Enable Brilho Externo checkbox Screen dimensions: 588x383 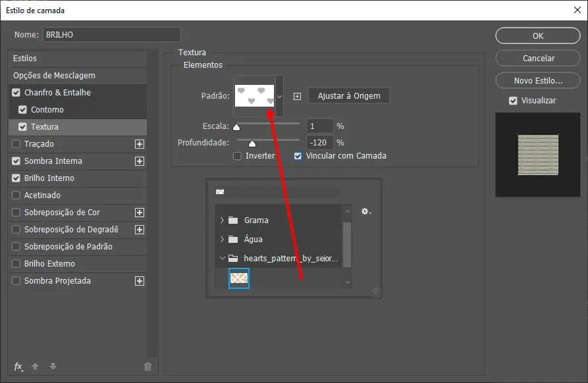pos(16,264)
